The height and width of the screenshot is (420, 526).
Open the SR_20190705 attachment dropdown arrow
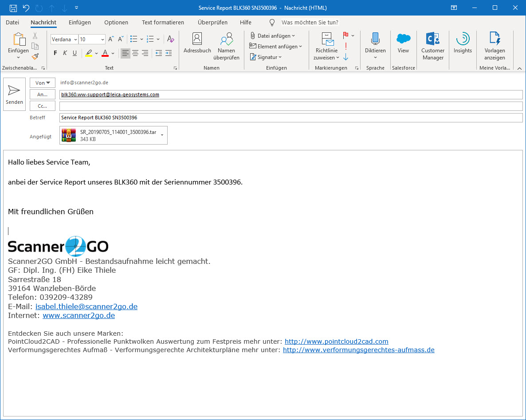coord(162,135)
